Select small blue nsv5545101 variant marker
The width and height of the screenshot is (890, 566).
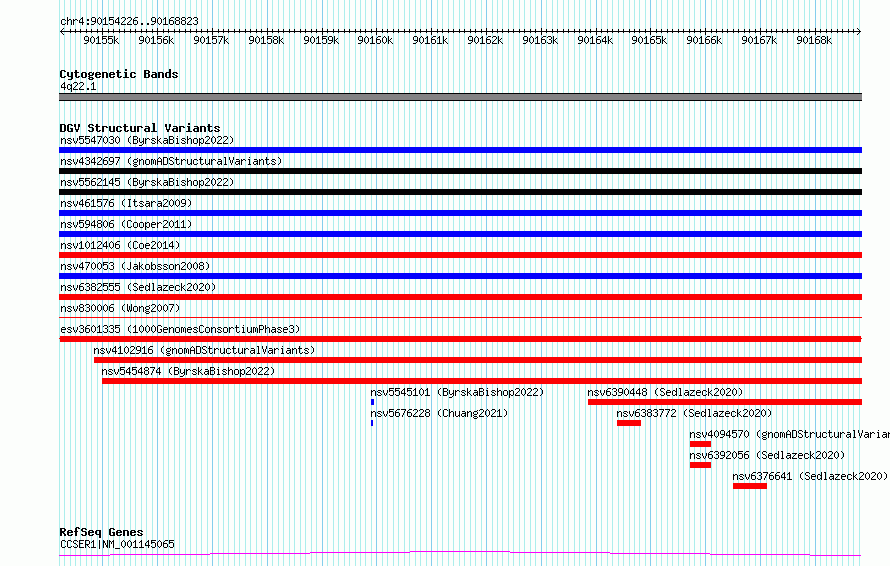tap(372, 402)
